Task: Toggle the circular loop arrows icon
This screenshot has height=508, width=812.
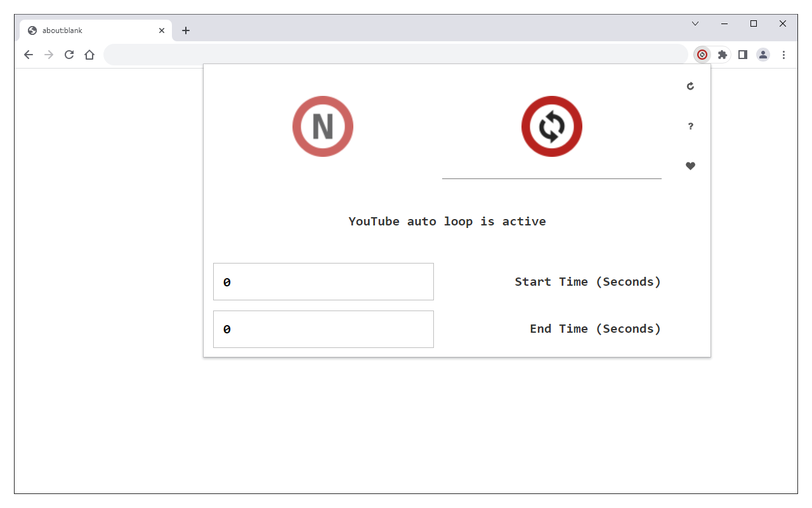Action: click(x=551, y=126)
